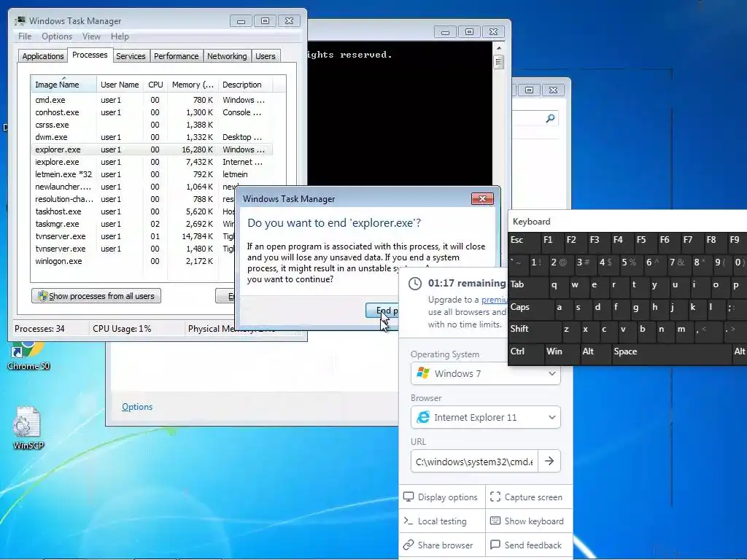Click the Display options monitor icon

pos(409,497)
